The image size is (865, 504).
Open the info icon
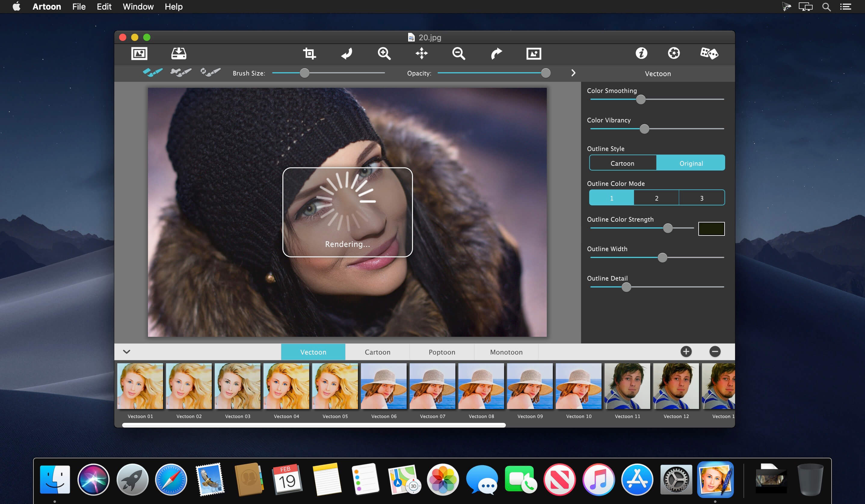(x=641, y=54)
